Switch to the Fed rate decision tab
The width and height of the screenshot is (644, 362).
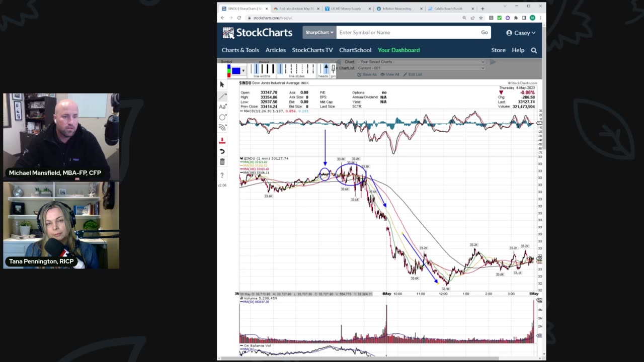tap(296, 9)
